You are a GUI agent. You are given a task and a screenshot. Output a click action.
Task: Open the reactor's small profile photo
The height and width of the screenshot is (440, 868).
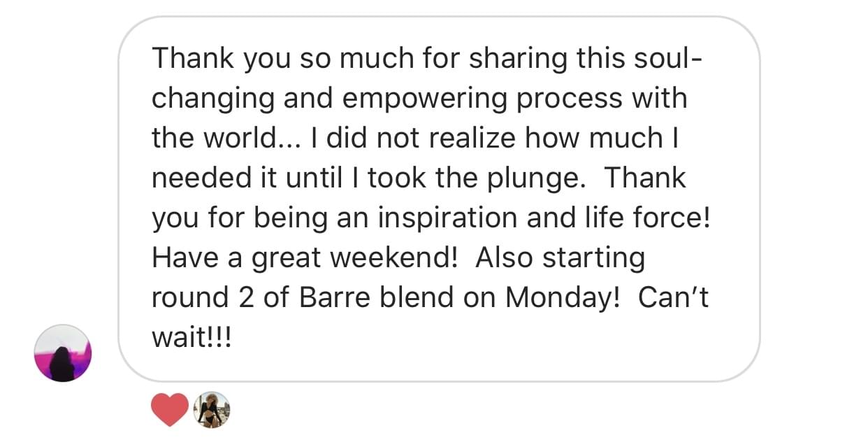coord(212,409)
